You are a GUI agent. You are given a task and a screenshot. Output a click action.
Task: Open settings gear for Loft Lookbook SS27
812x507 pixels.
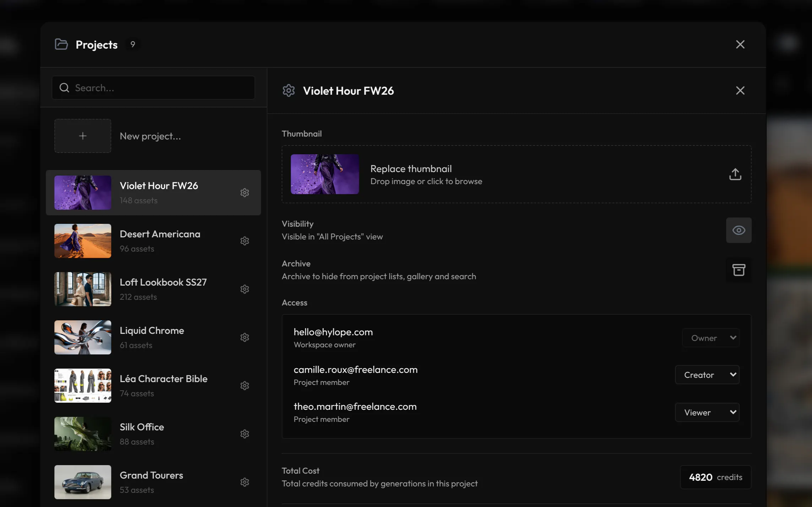[x=245, y=289]
